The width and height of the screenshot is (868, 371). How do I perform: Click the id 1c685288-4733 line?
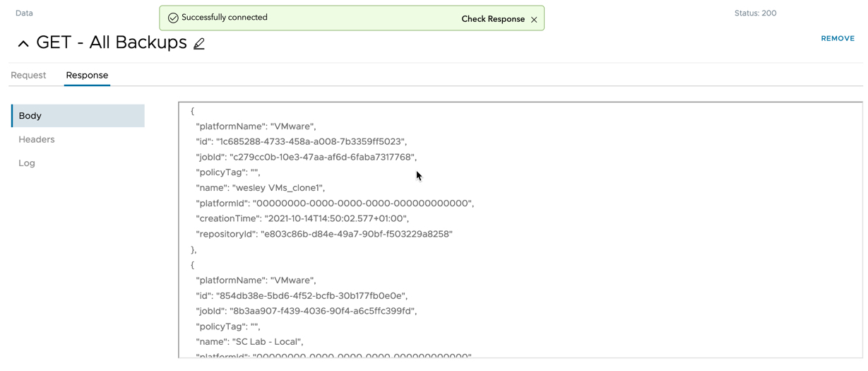302,141
